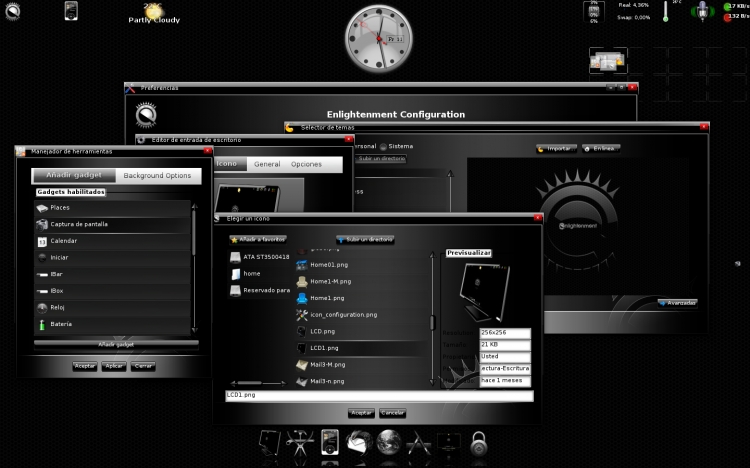Click Cerrar in Manejador de herramientas

[143, 366]
